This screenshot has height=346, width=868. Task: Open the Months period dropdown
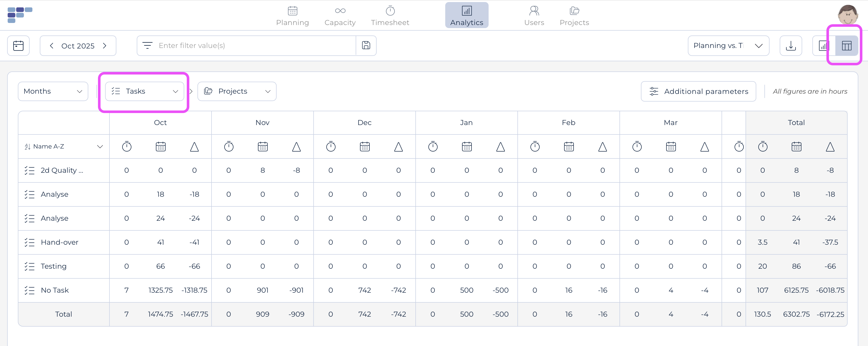53,91
